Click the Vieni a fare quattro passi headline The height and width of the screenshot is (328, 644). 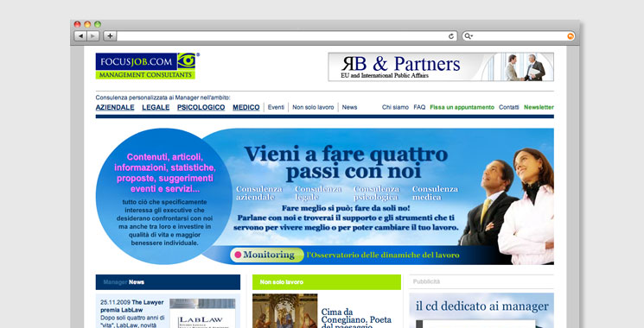[347, 162]
